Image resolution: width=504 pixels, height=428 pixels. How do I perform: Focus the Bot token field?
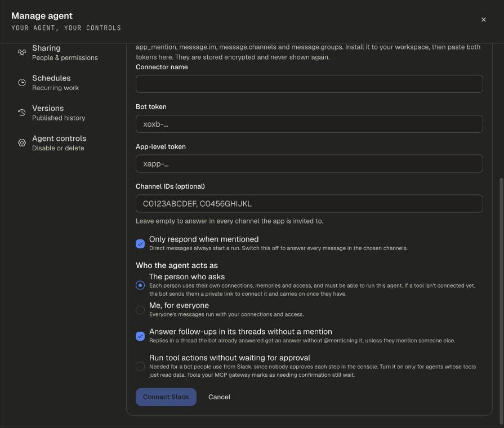point(309,124)
